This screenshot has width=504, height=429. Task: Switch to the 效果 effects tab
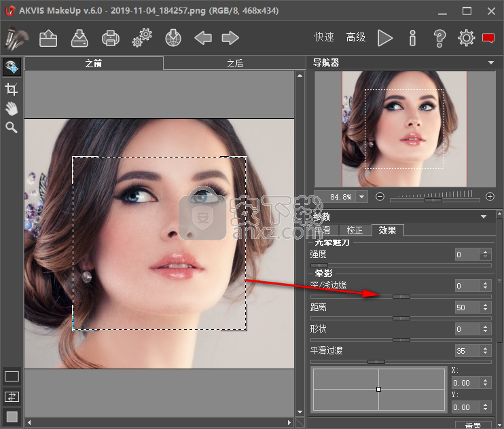click(387, 230)
